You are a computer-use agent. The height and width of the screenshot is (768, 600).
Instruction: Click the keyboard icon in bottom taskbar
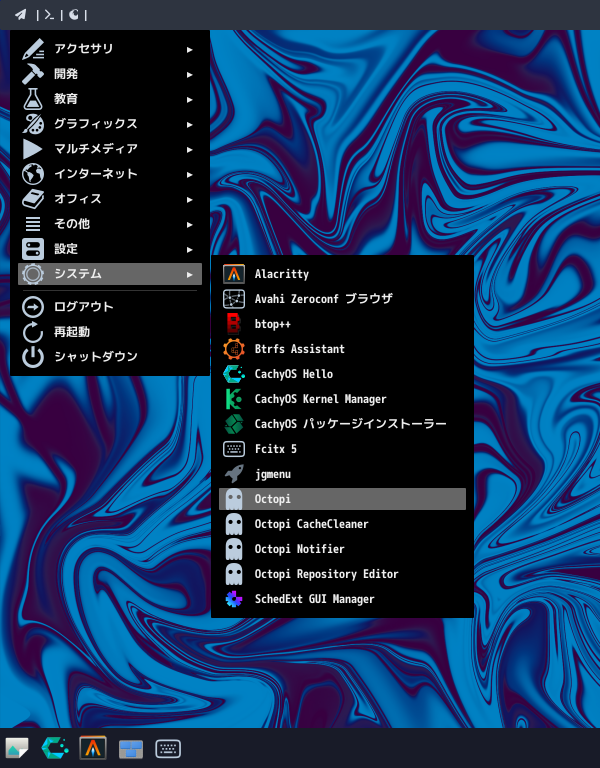(x=168, y=749)
